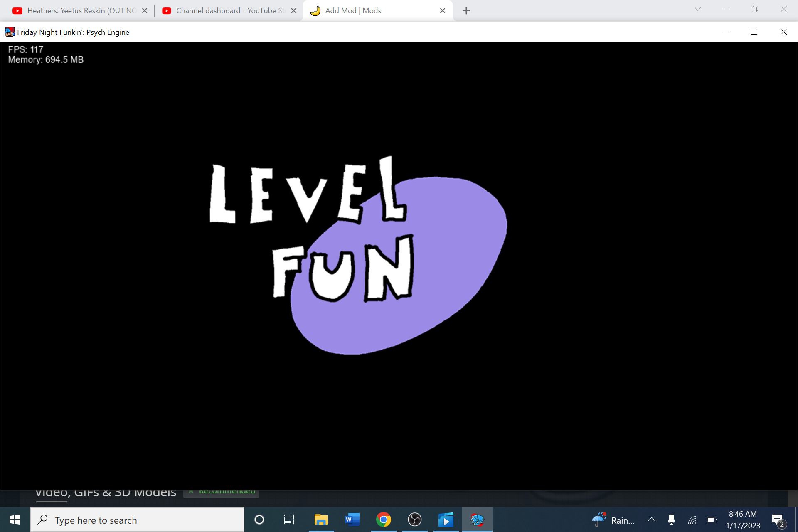Select the Add Mod | Mods tab

[x=377, y=11]
